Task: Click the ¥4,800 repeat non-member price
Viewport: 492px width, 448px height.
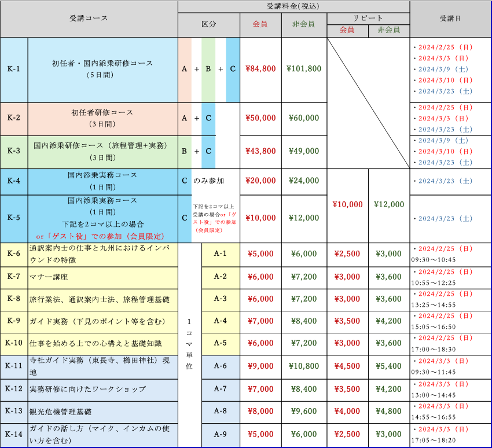Action: [389, 412]
